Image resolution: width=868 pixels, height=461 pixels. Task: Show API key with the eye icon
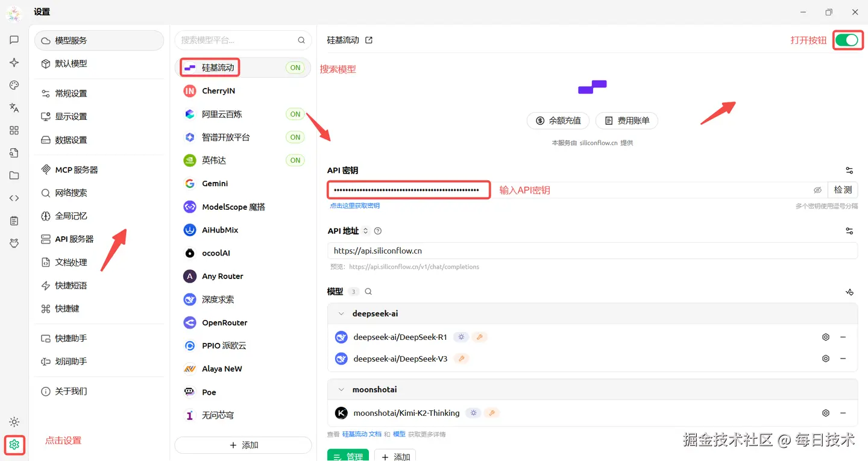pos(817,190)
